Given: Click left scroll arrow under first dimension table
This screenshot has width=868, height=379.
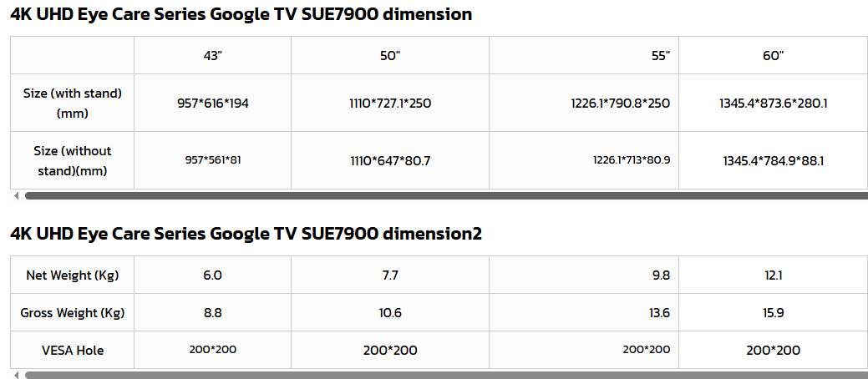Looking at the screenshot, I should (x=16, y=196).
